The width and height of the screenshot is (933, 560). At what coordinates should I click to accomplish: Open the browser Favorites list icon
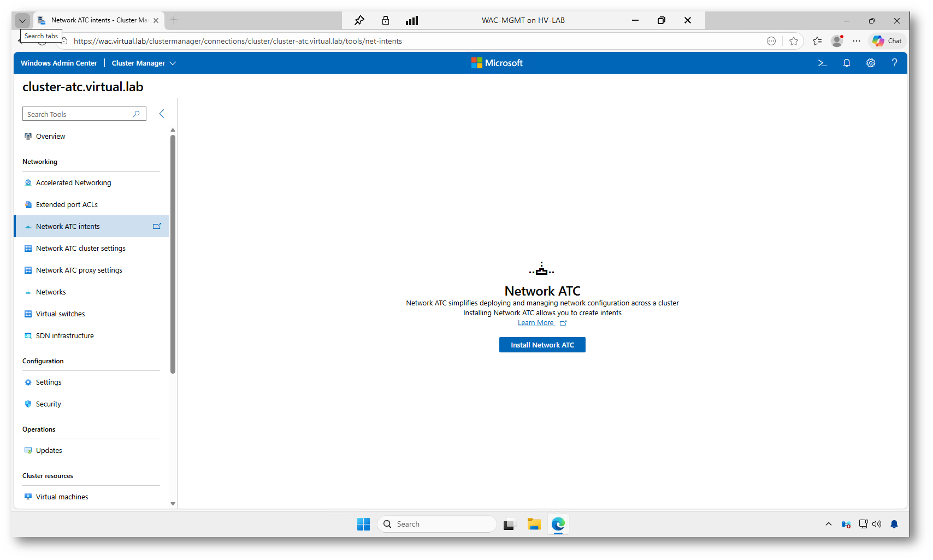point(817,41)
